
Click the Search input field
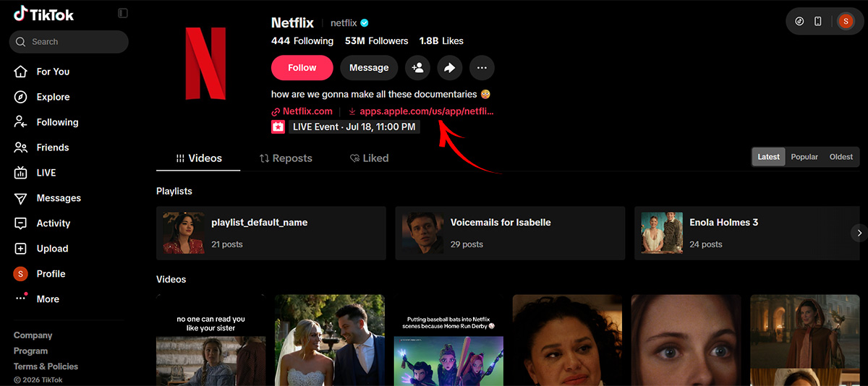69,42
